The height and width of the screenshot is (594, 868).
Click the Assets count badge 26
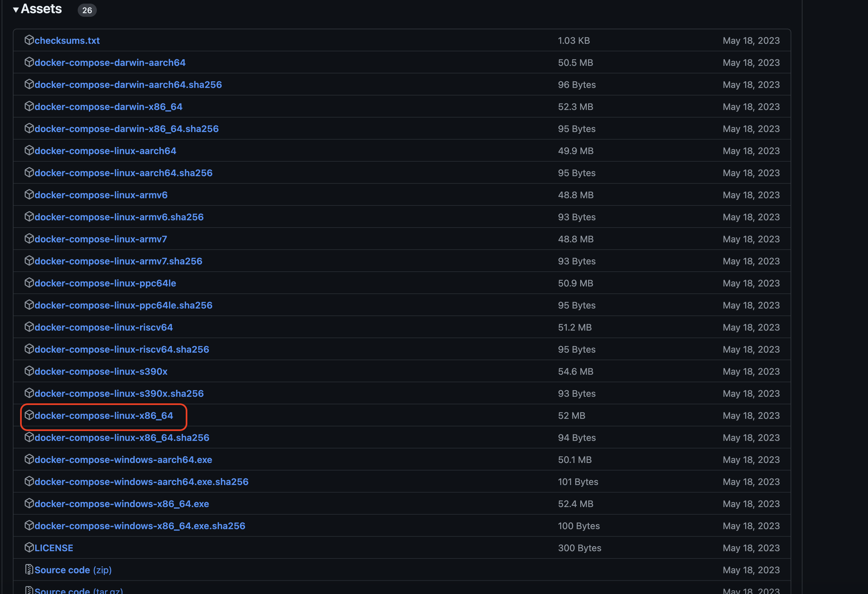[87, 10]
